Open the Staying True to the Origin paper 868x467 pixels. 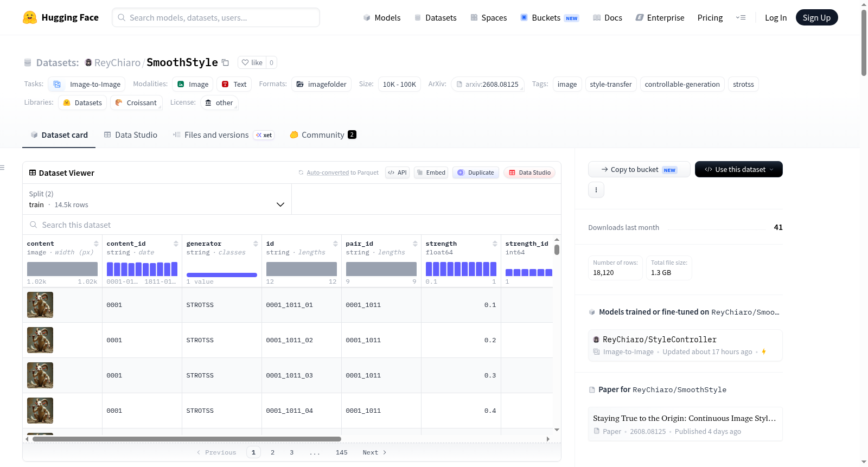685,424
